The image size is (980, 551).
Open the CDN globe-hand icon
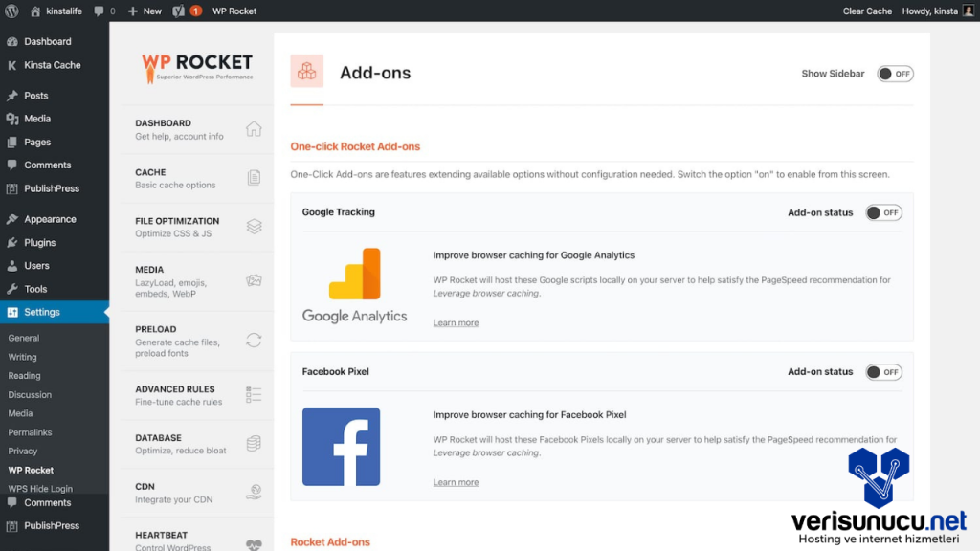[x=253, y=492]
